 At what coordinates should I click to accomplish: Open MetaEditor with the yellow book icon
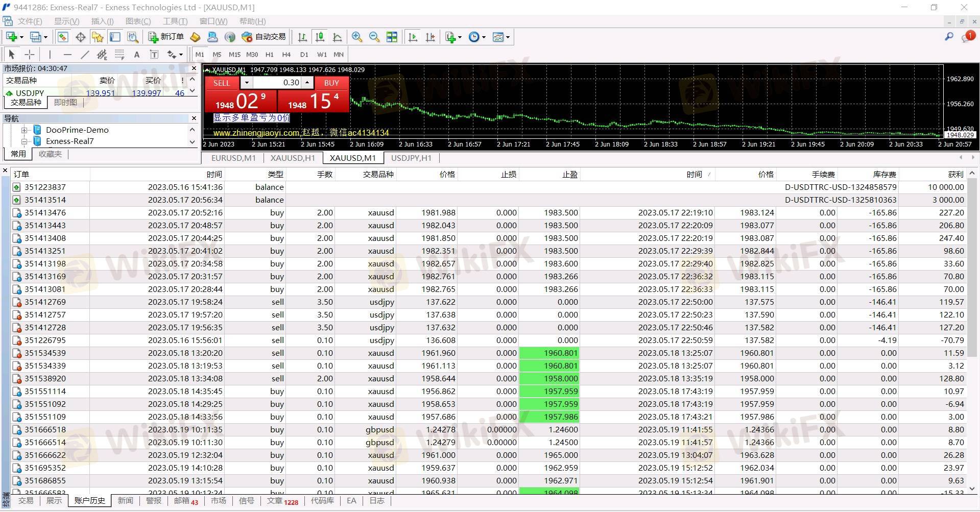coord(195,37)
